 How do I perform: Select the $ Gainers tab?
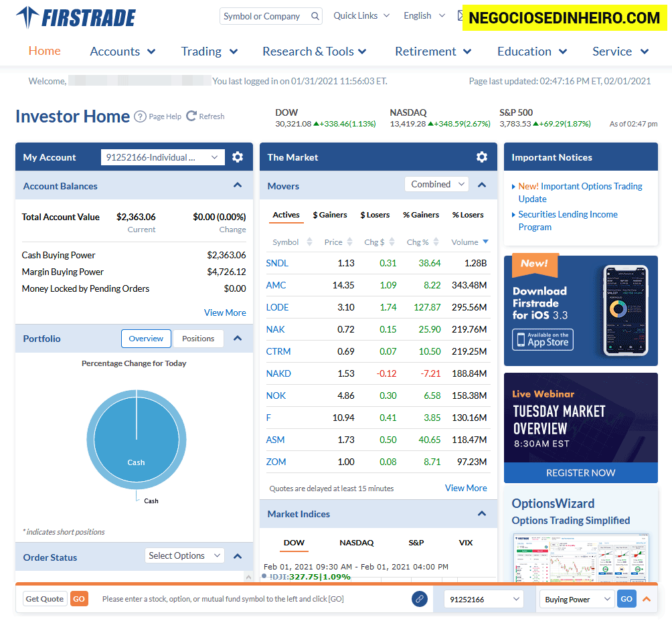coord(330,215)
